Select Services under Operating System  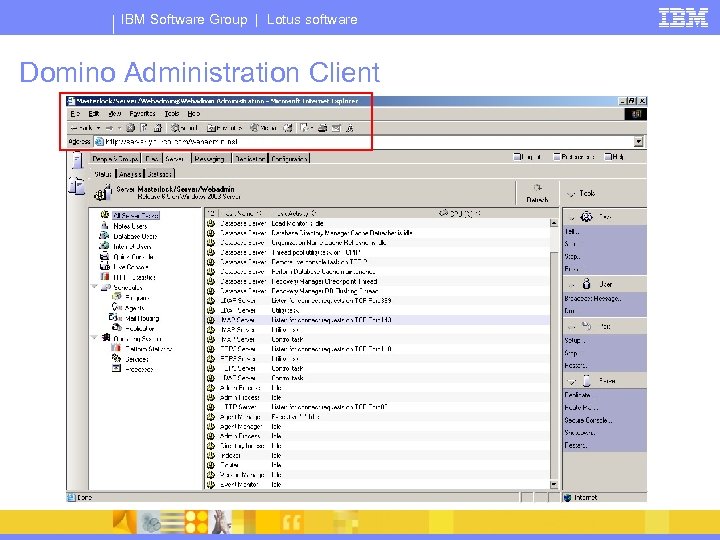tap(136, 359)
